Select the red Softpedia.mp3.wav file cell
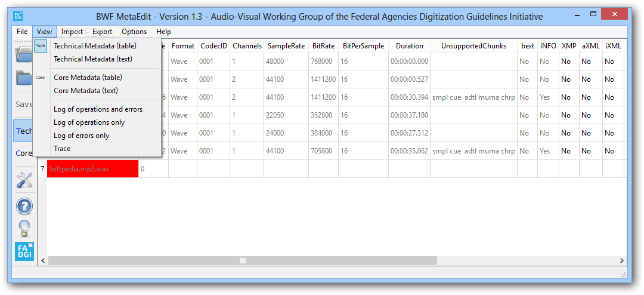 tap(93, 168)
